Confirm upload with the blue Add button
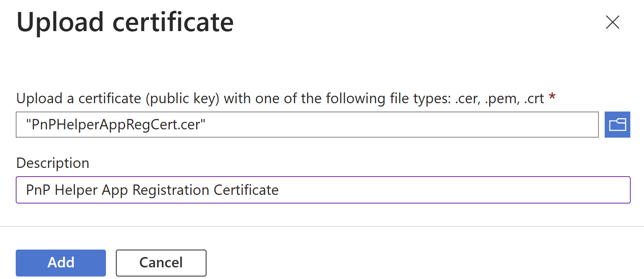Image resolution: width=644 pixels, height=279 pixels. tap(61, 262)
